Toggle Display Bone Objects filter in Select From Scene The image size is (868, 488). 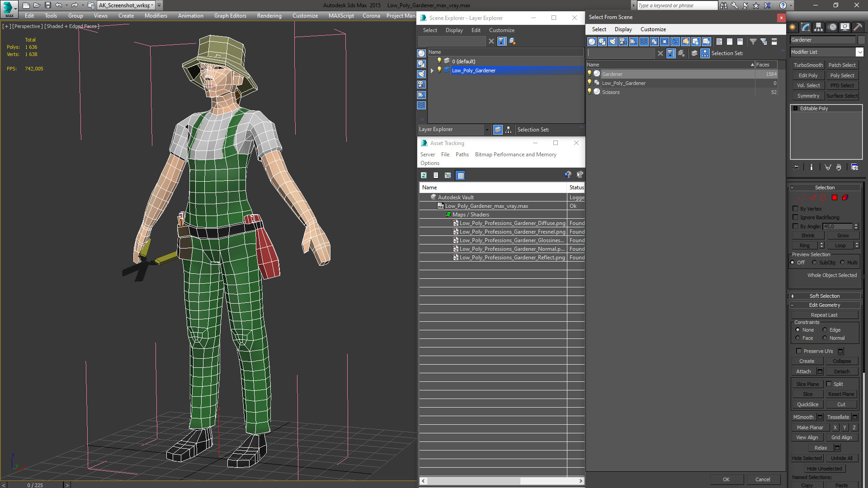click(675, 42)
